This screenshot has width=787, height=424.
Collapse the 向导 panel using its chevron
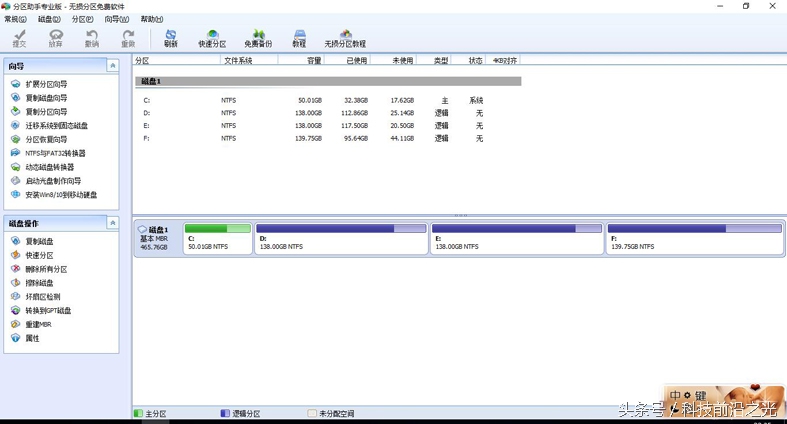pyautogui.click(x=122, y=66)
